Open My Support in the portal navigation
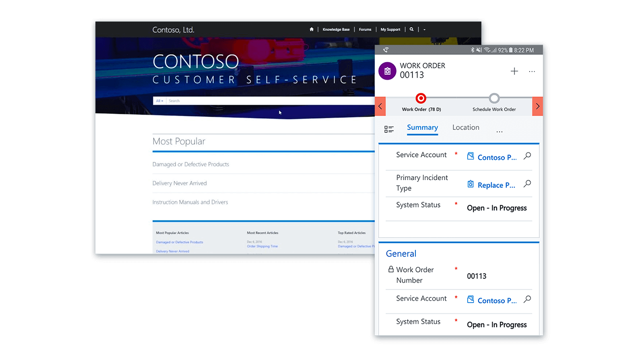The height and width of the screenshot is (362, 644). (390, 29)
